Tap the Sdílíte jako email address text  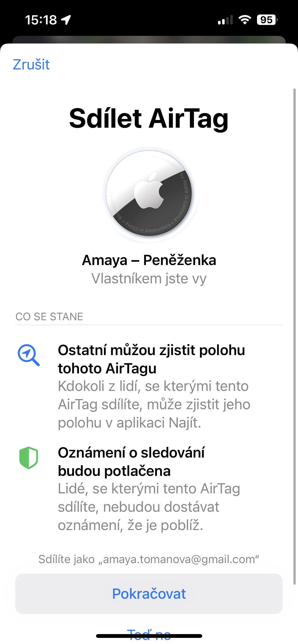click(149, 559)
